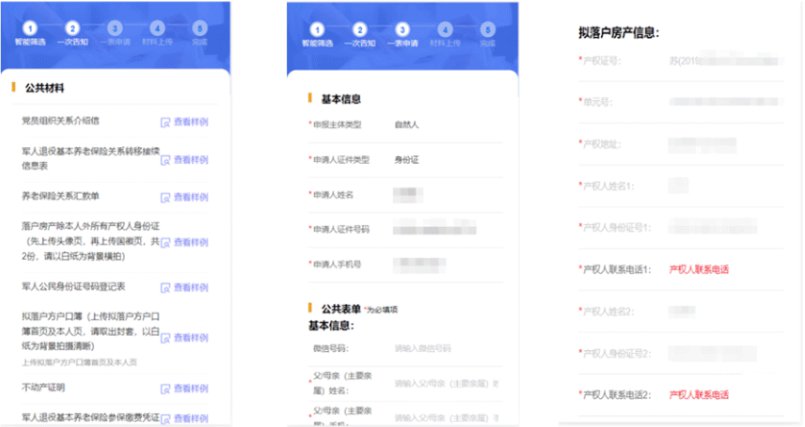Select step 3 一表申请 on 基本信息 screen

click(x=402, y=35)
